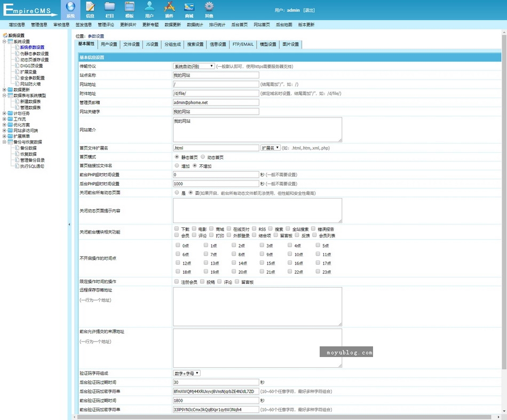Open the 传输协议 dropdown

[x=194, y=66]
